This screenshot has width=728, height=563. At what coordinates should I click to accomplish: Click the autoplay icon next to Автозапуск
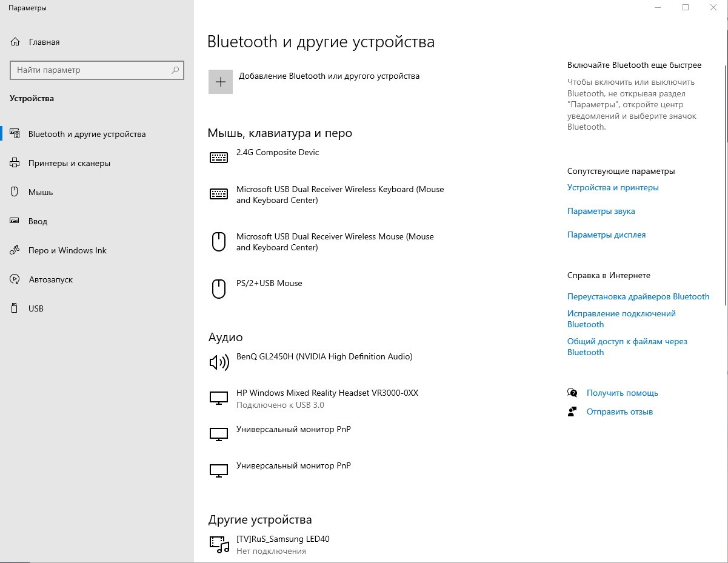point(15,279)
